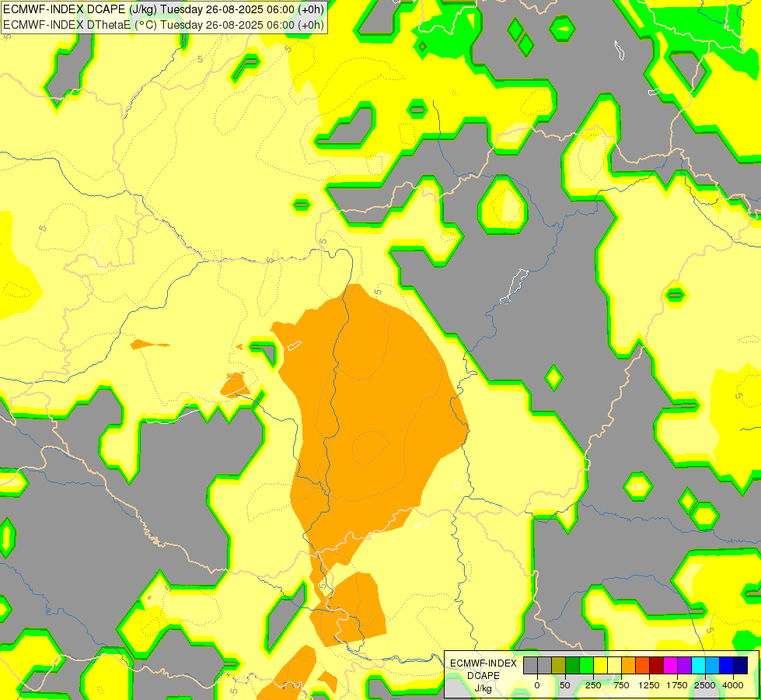Click the dark green legend swatch
This screenshot has height=700, width=761.
[x=573, y=665]
